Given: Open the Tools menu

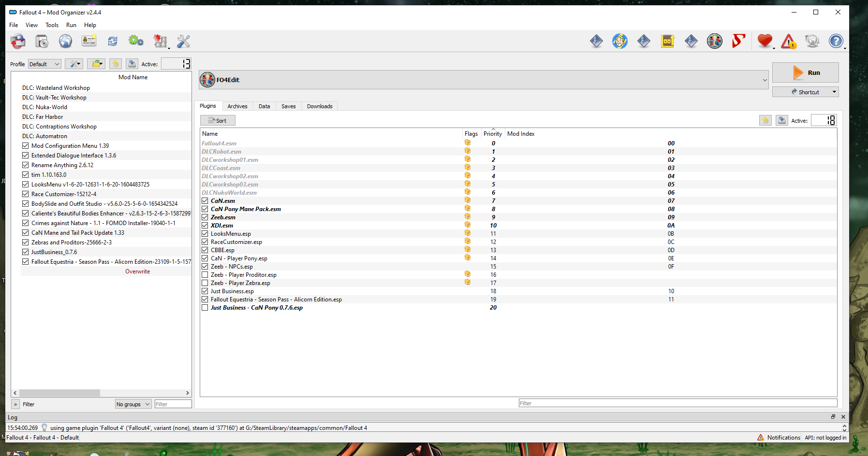Looking at the screenshot, I should click(x=52, y=25).
